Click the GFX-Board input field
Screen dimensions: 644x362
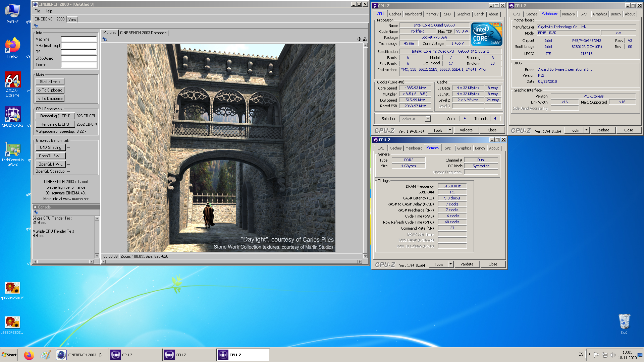[x=78, y=58]
